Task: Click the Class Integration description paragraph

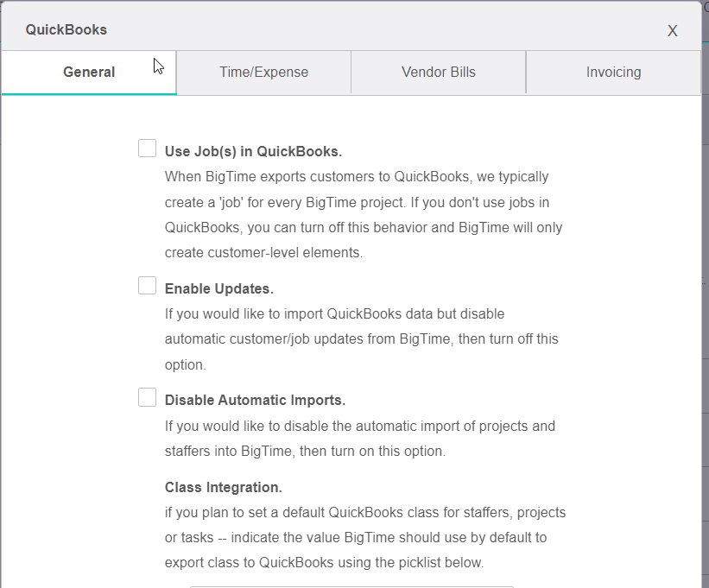Action: pos(364,538)
